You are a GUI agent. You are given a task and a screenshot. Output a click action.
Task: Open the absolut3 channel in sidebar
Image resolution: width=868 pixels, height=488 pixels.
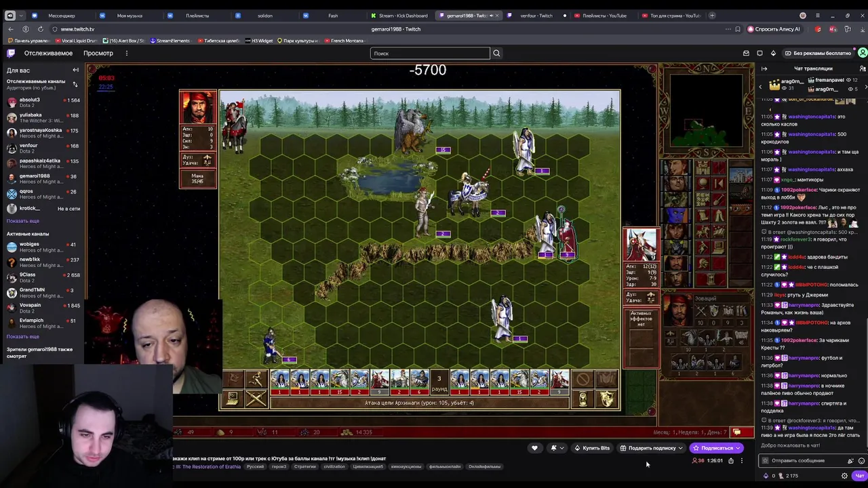pyautogui.click(x=43, y=102)
